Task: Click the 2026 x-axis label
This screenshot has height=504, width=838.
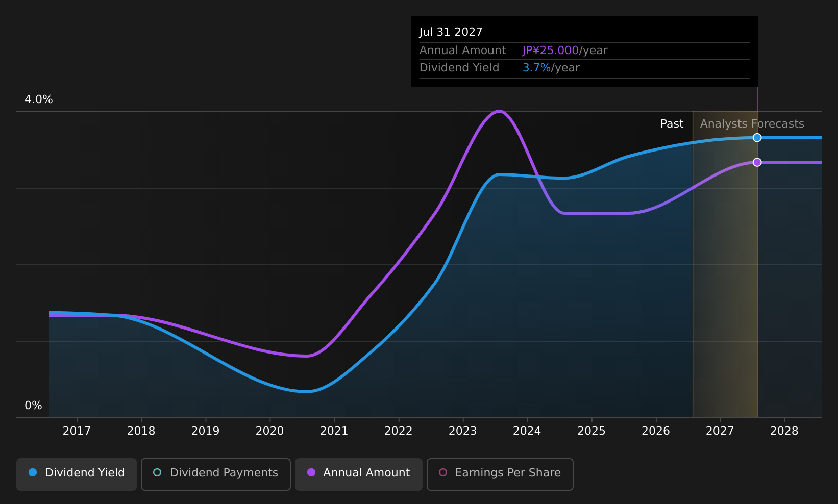Action: click(x=655, y=431)
